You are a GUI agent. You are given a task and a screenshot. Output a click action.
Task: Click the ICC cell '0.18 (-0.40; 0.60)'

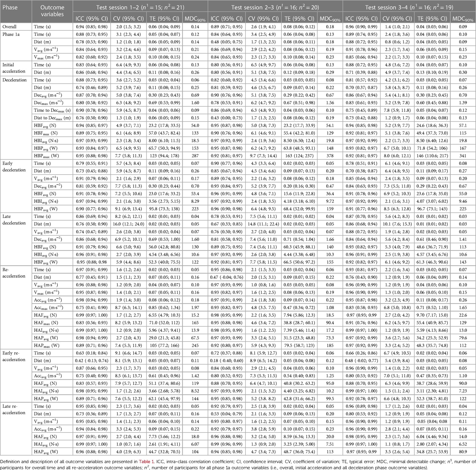point(227,360)
